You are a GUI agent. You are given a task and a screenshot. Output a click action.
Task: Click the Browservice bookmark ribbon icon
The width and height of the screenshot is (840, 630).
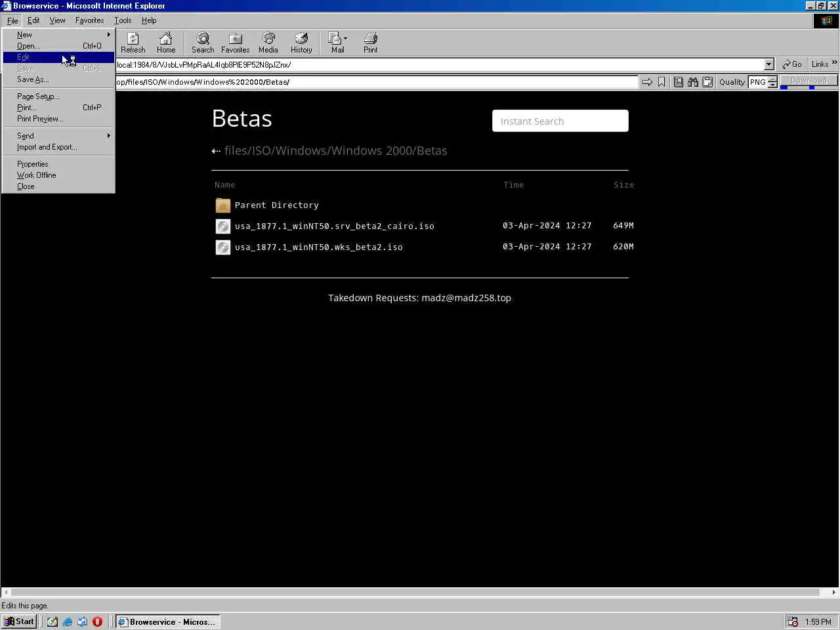pos(661,82)
